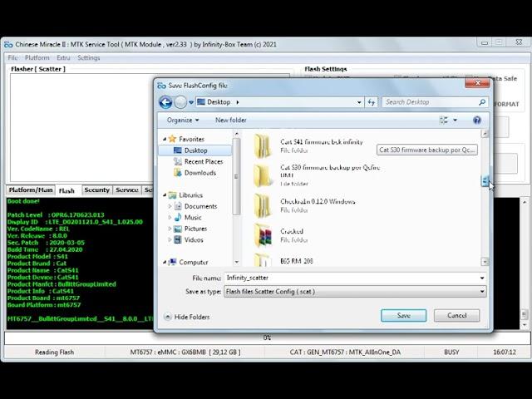Click the Cancel button

456,316
